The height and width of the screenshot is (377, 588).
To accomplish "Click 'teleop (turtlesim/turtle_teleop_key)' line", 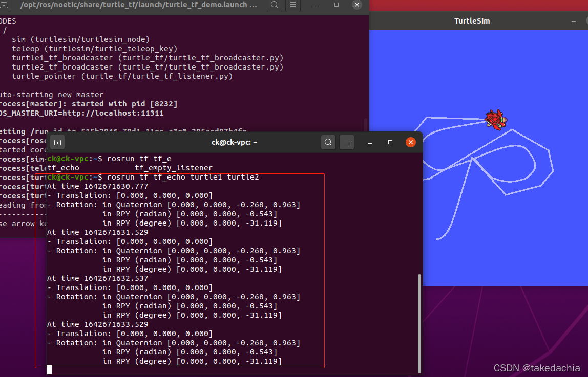I will (94, 49).
